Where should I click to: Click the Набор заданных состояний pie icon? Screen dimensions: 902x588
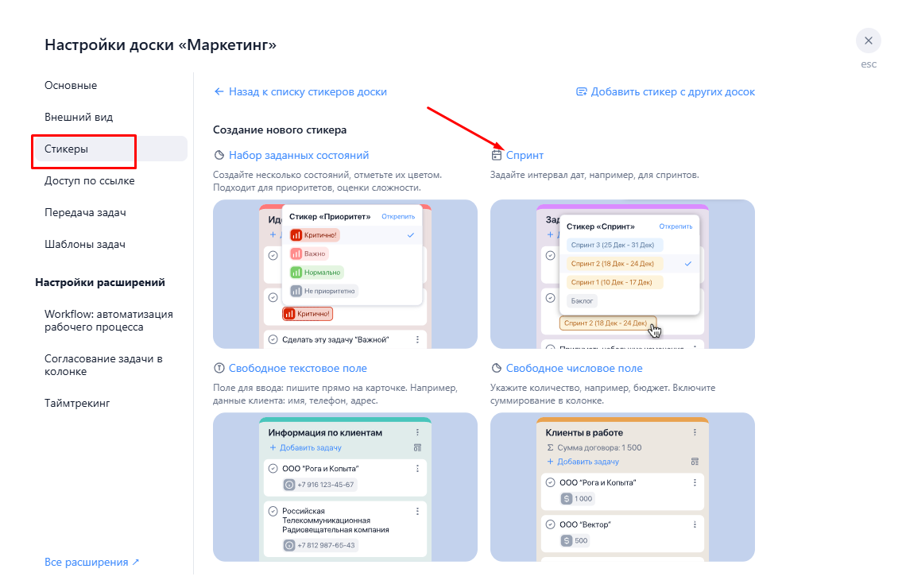point(219,155)
